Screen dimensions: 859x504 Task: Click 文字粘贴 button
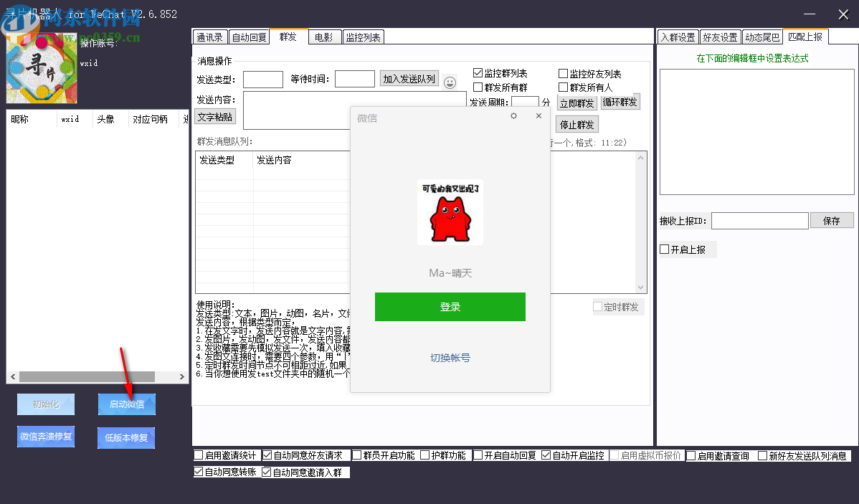click(215, 117)
